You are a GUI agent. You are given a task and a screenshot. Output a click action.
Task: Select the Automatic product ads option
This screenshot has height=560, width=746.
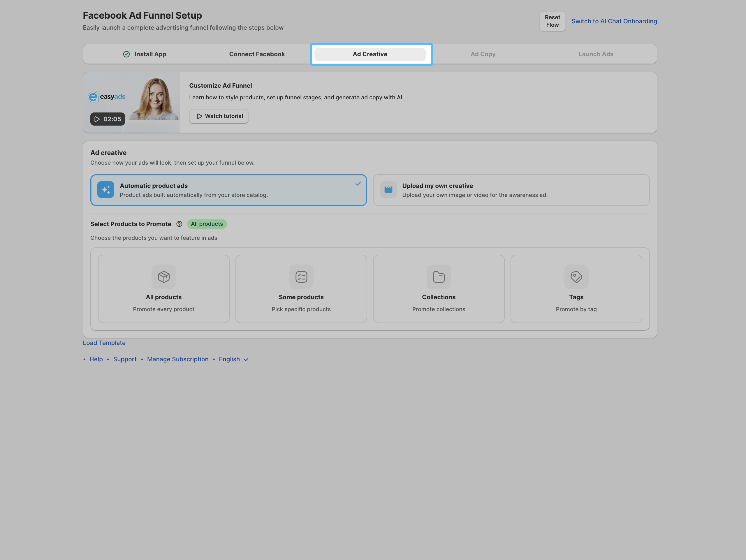coord(229,190)
